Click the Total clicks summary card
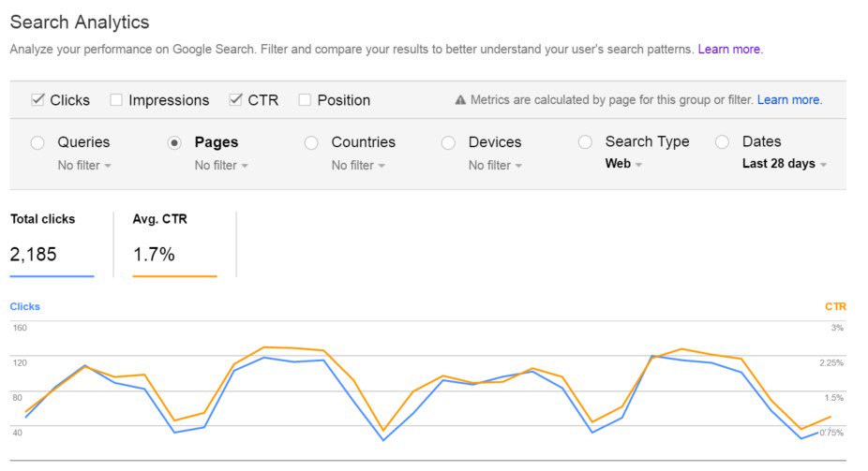This screenshot has height=471, width=868. pyautogui.click(x=52, y=243)
